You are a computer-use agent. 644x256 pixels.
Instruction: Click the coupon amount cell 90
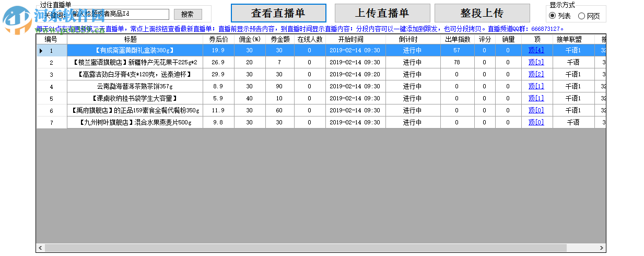click(x=279, y=86)
